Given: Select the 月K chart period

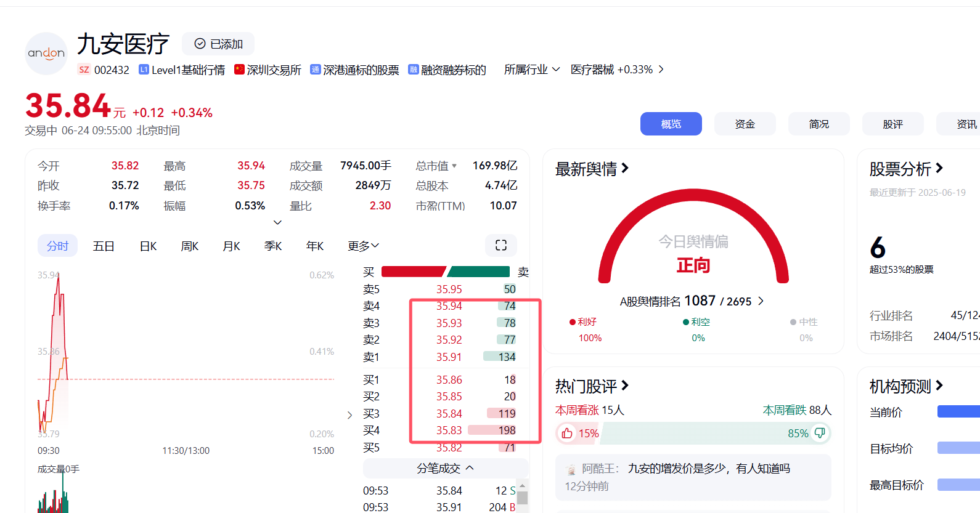Looking at the screenshot, I should coord(231,246).
